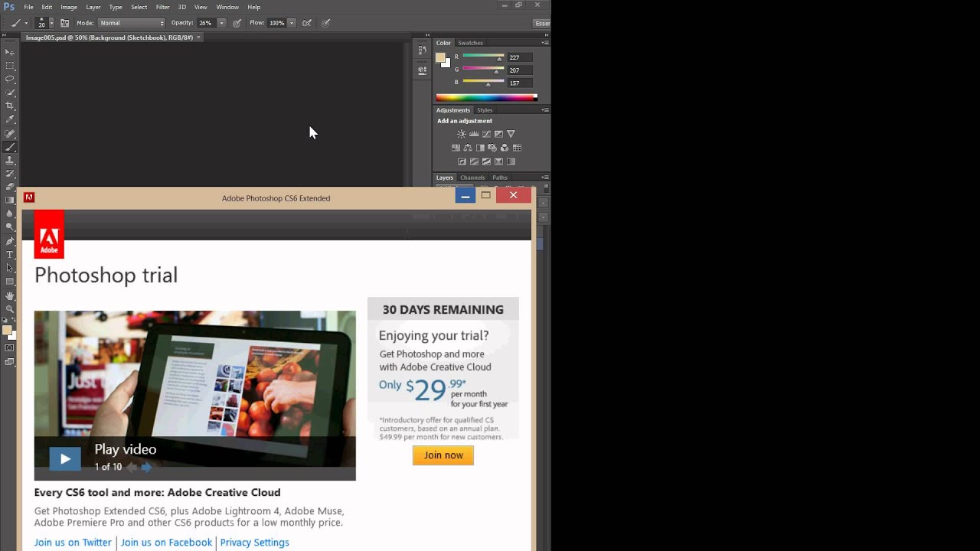Image resolution: width=980 pixels, height=551 pixels.
Task: Open the Brush Preset picker arrow
Action: (x=51, y=23)
